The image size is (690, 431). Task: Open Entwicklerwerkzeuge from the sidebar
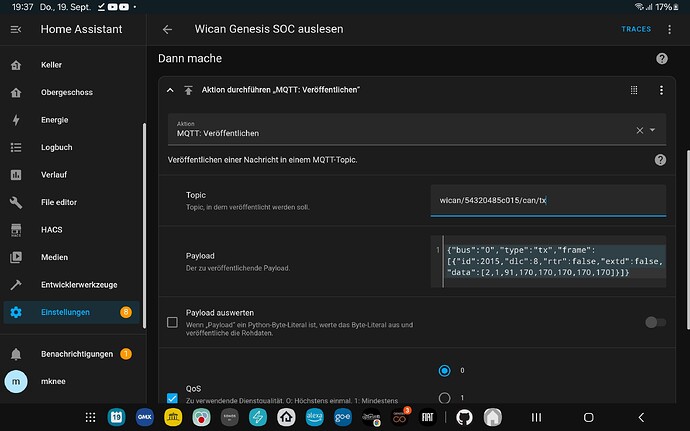click(71, 285)
